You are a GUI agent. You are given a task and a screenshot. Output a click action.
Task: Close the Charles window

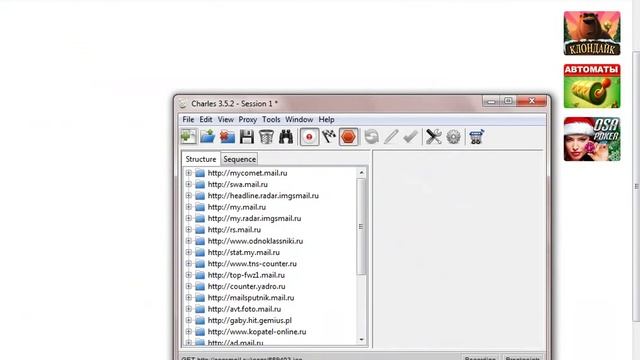(x=531, y=101)
